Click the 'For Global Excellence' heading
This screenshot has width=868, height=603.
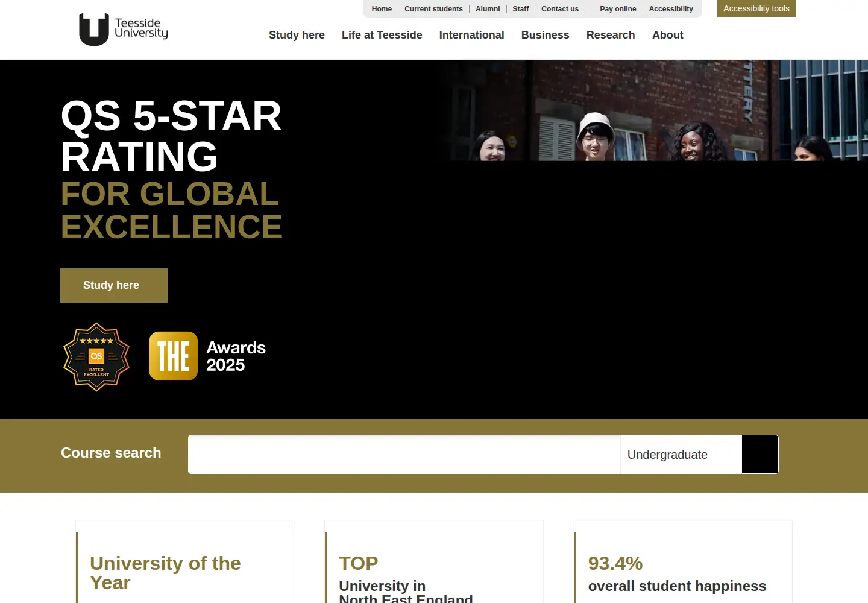tap(171, 210)
